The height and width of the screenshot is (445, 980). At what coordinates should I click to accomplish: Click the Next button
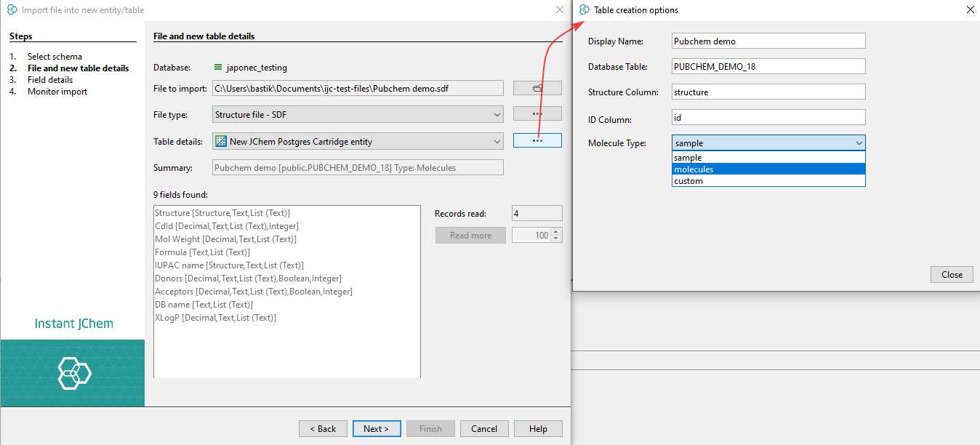point(376,429)
